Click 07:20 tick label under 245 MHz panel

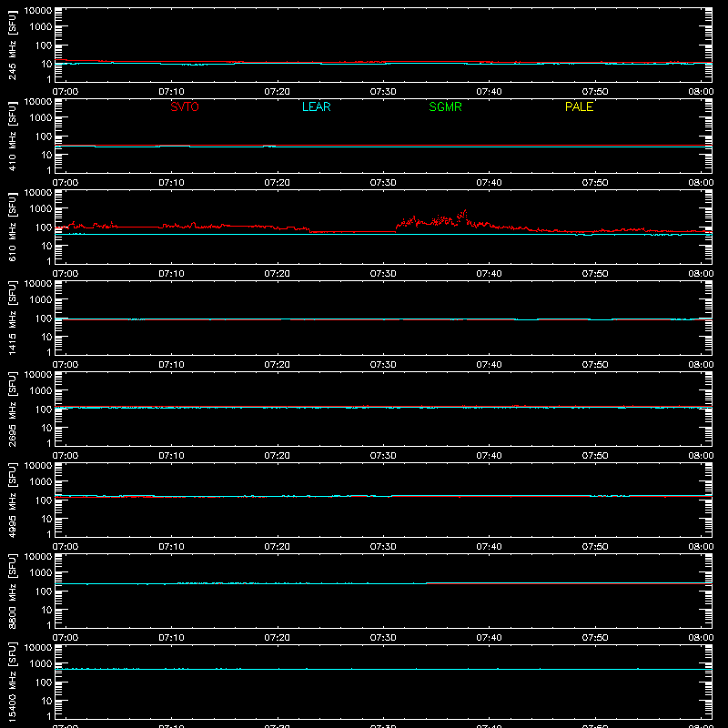click(x=278, y=92)
